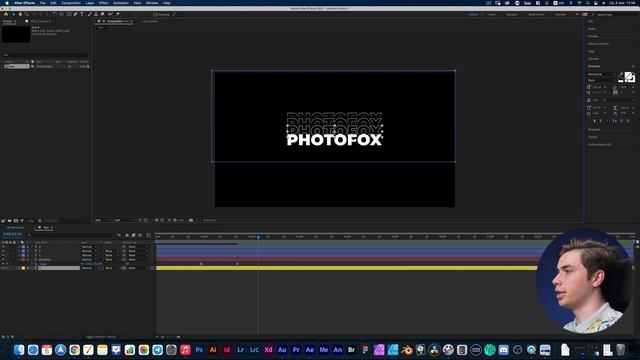Select the Roto Brush tool

[110, 14]
